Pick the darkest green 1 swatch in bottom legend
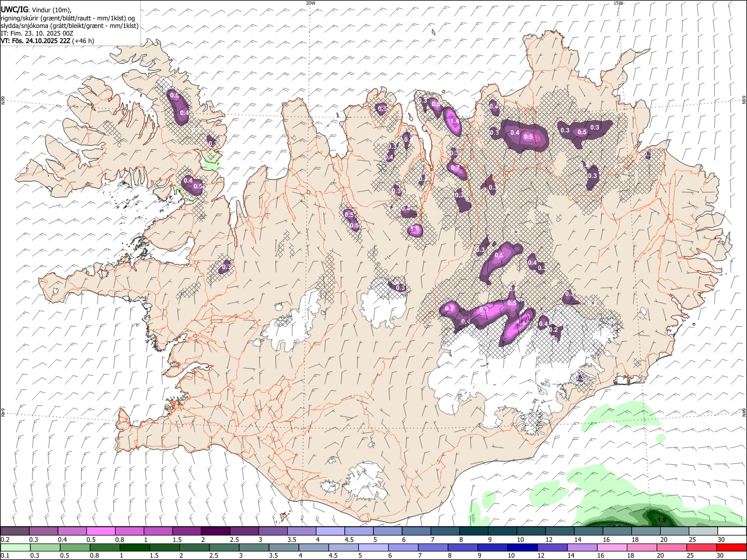 pyautogui.click(x=134, y=548)
